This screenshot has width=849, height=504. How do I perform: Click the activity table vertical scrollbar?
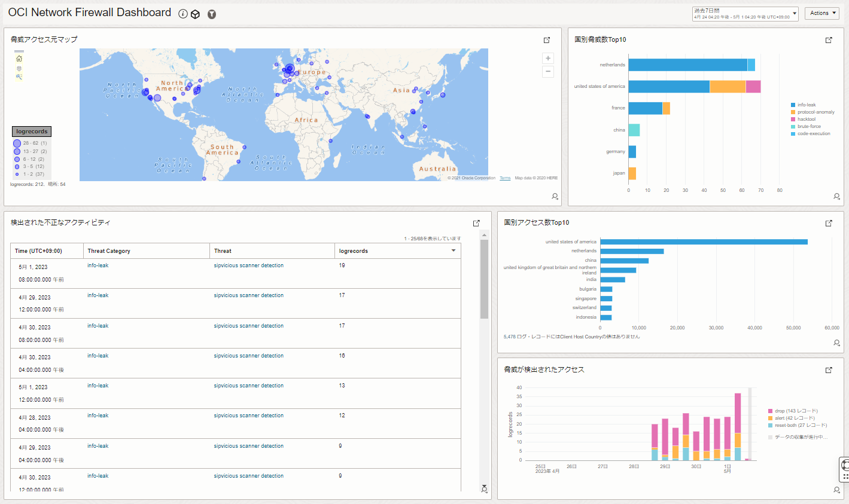coord(484,280)
